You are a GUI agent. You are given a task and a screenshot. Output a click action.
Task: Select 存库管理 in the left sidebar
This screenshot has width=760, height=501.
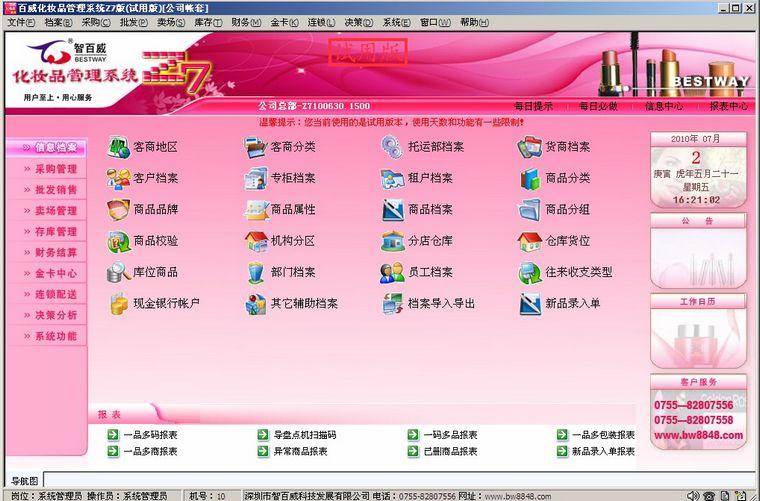[x=47, y=232]
